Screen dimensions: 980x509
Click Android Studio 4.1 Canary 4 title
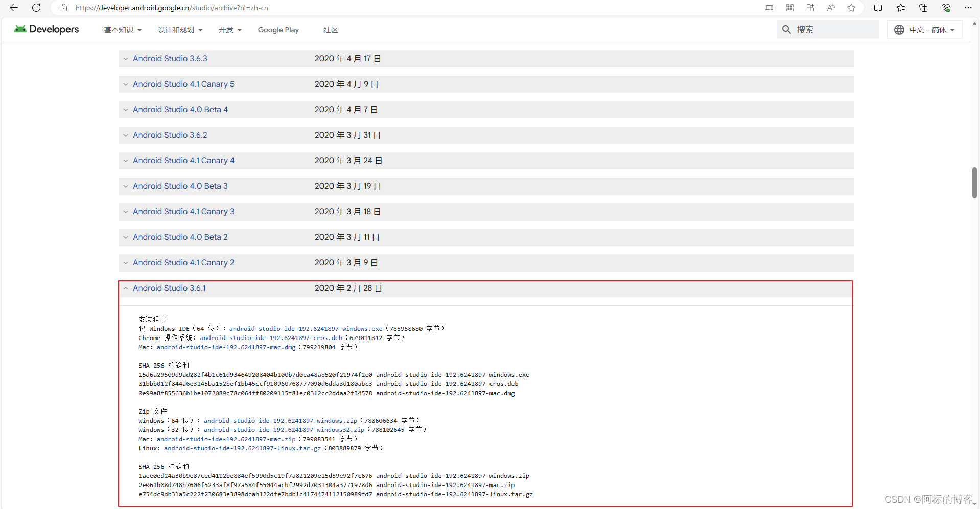(x=183, y=161)
